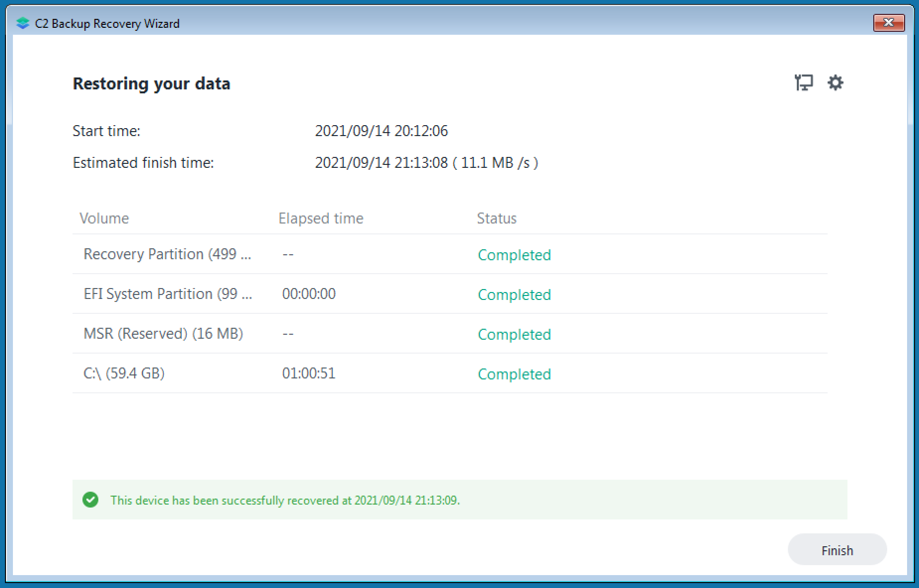Click the Estimated finish time label
919x588 pixels.
click(x=144, y=163)
